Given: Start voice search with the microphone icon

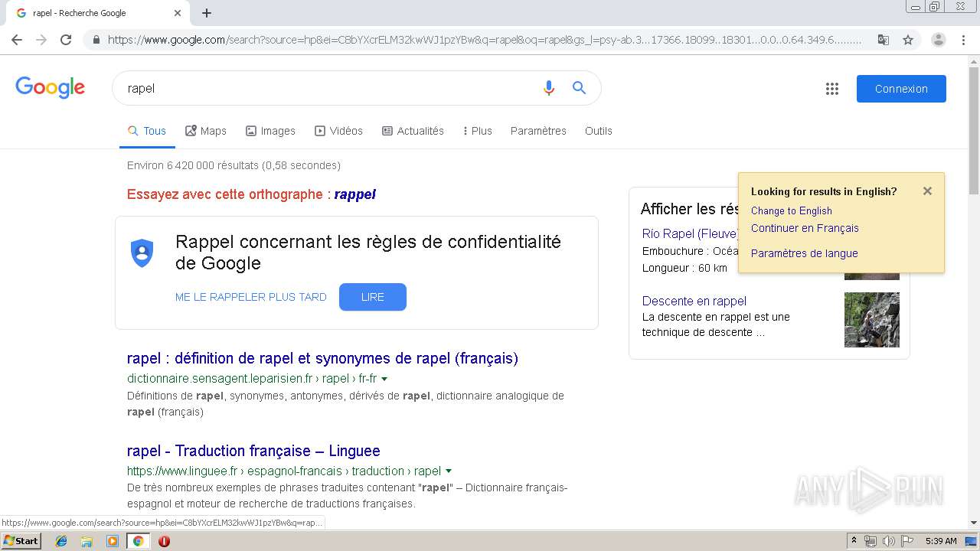Looking at the screenshot, I should pos(548,88).
